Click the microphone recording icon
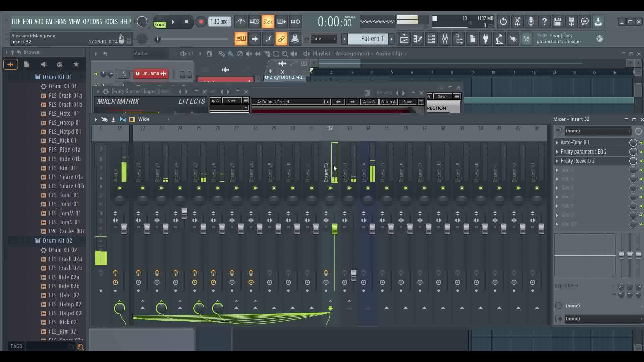 [x=531, y=22]
